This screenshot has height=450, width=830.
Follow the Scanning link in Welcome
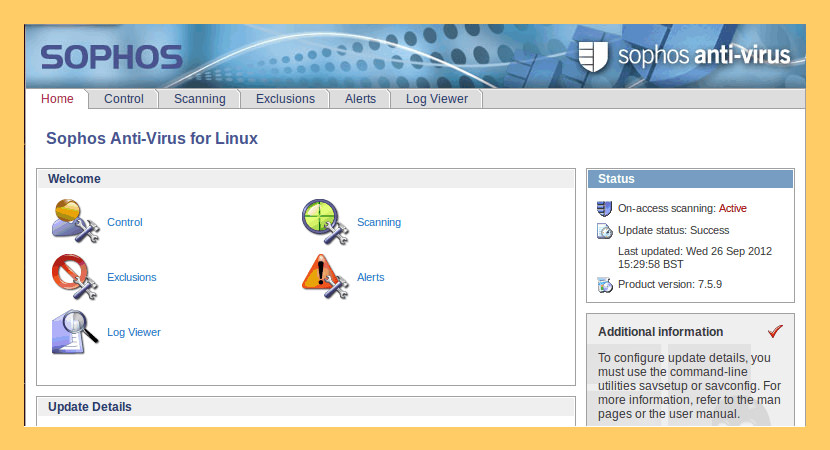(379, 222)
